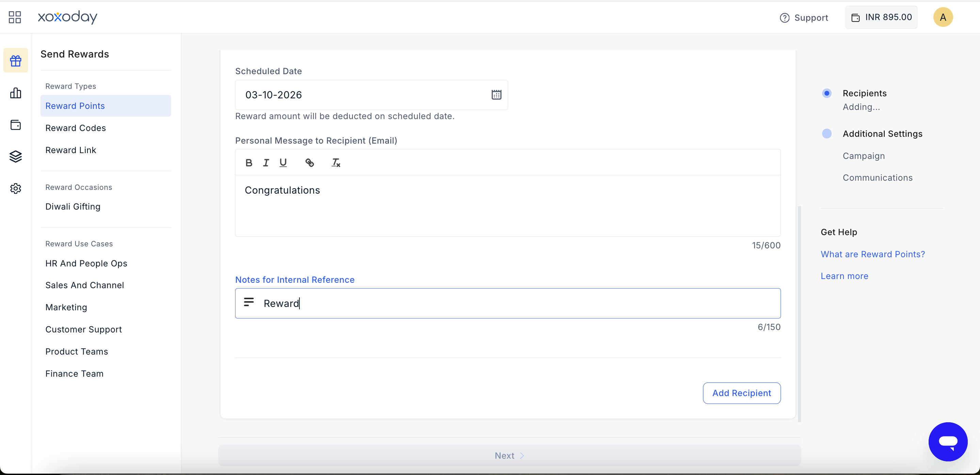Jump to Campaign settings

tap(864, 156)
